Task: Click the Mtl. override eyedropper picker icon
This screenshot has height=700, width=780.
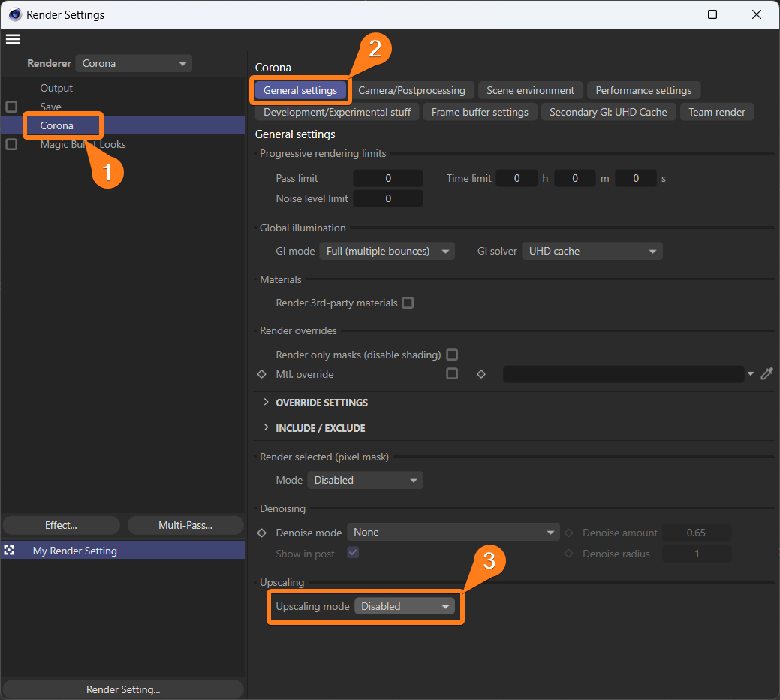Action: (767, 373)
